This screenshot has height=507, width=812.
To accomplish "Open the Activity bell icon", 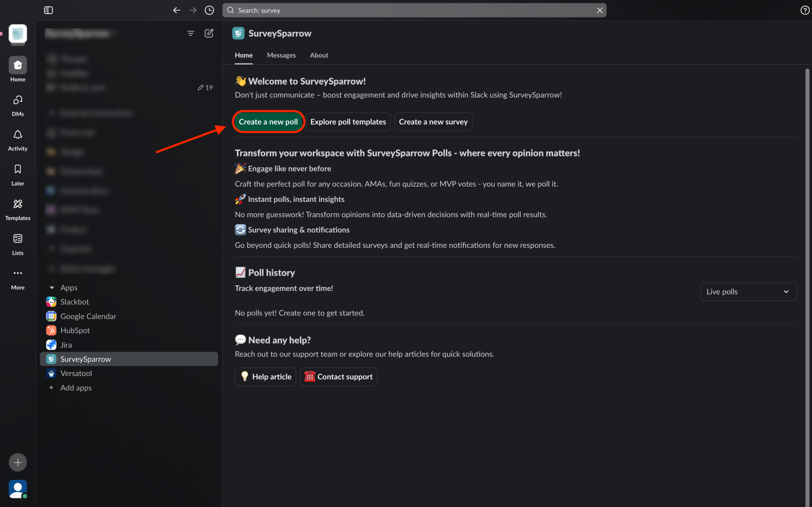I will (18, 135).
